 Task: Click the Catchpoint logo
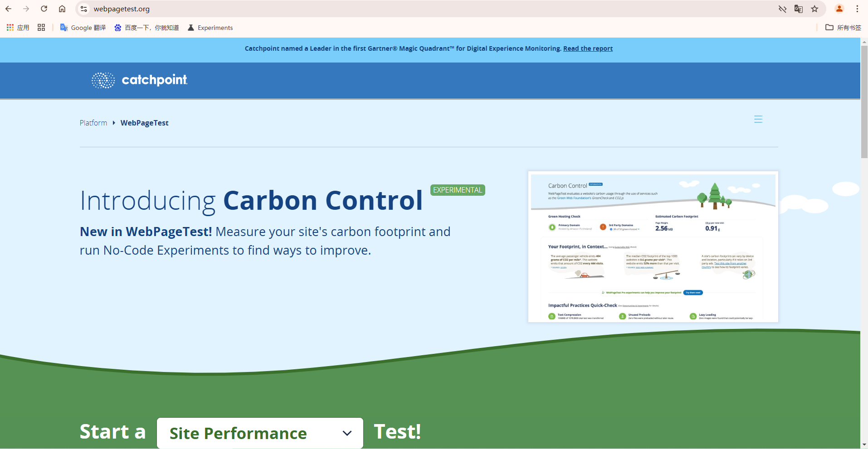point(139,80)
